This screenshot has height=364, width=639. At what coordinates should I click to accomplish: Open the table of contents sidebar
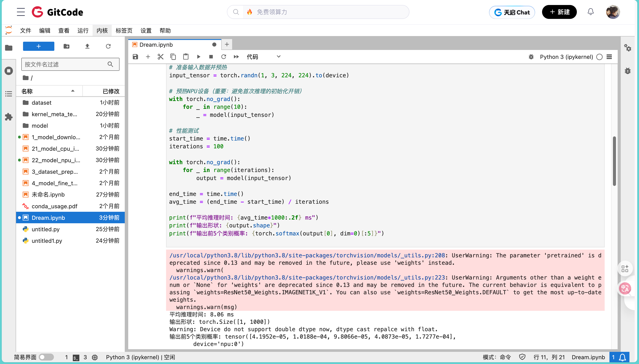coord(8,94)
